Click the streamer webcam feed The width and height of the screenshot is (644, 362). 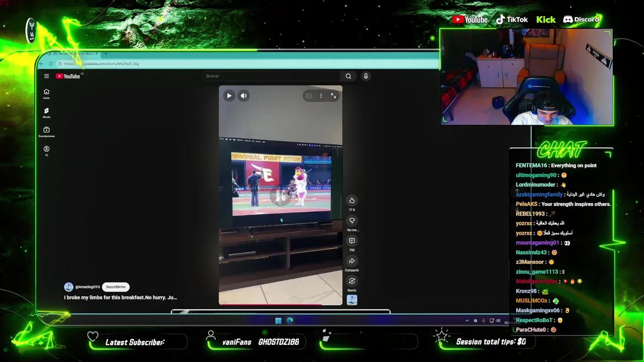(x=527, y=77)
